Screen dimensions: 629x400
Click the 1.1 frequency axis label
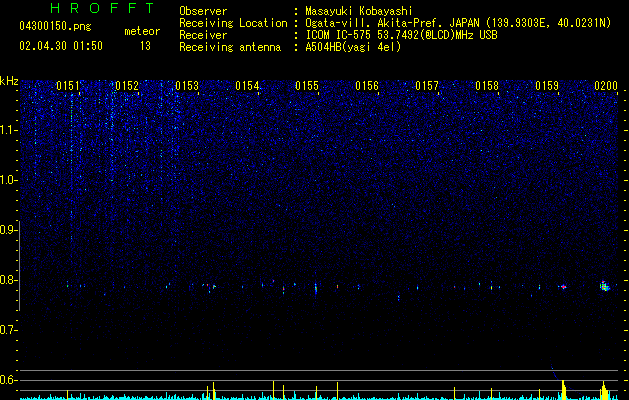click(8, 130)
